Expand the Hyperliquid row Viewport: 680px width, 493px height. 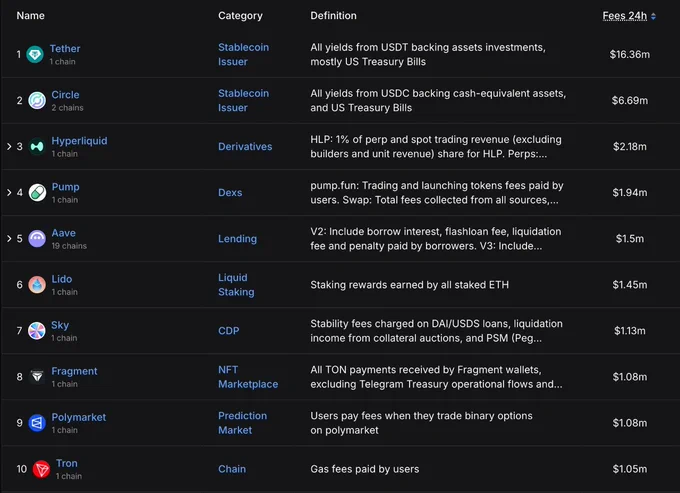9,147
